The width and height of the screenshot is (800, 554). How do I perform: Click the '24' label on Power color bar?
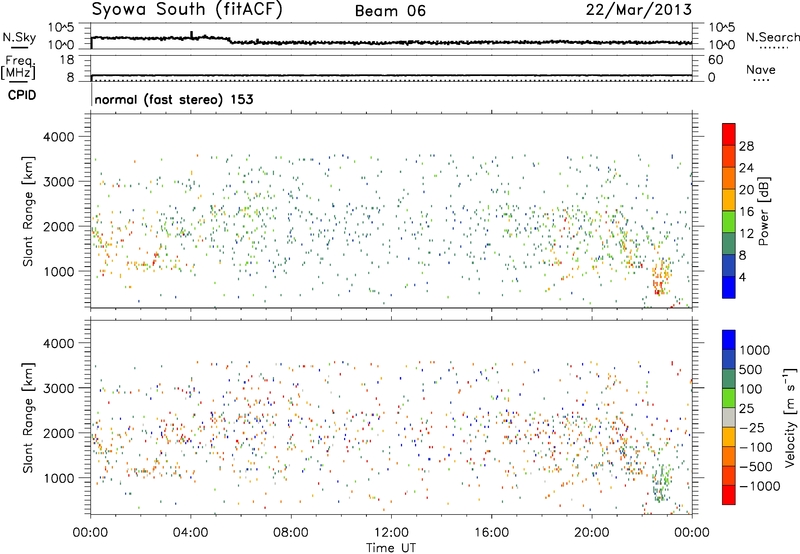click(746, 168)
